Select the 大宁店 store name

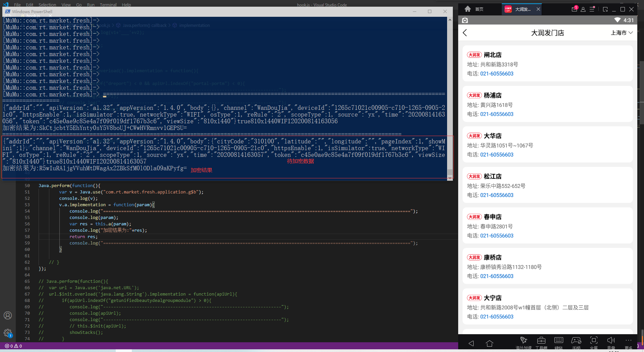(493, 298)
